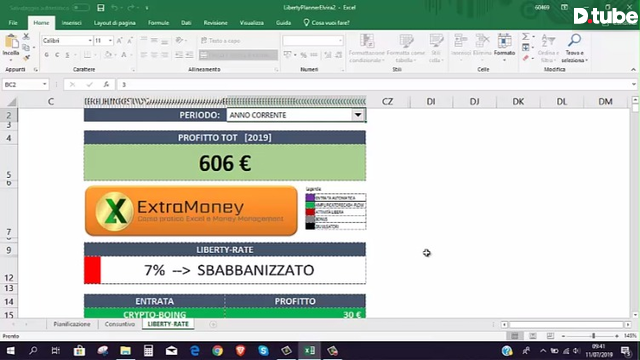Click the Cancella eraser icon in Modifica

tap(526, 58)
